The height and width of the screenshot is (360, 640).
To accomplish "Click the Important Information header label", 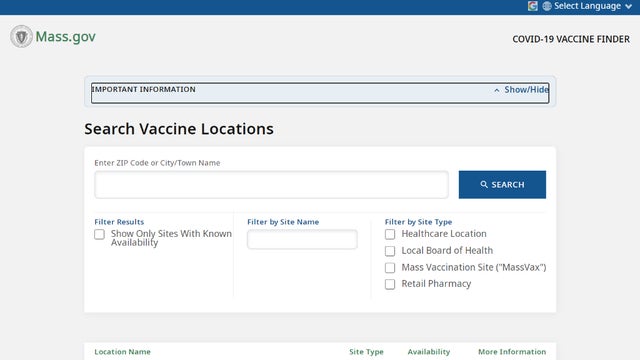I will coord(143,89).
